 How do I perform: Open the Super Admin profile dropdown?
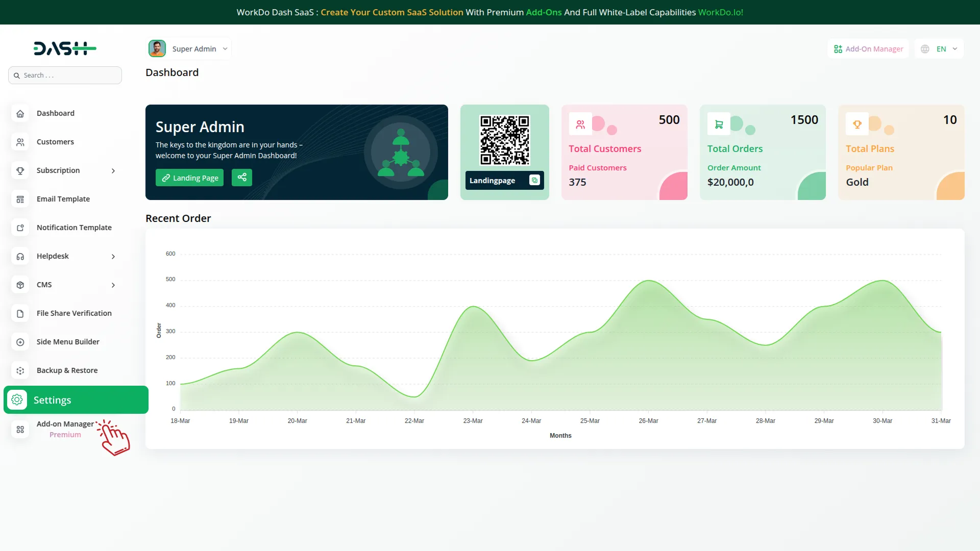188,48
